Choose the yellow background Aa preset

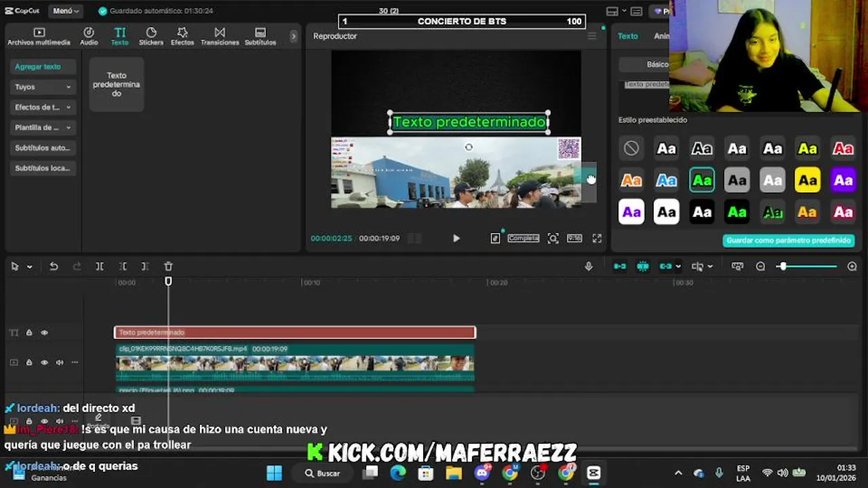click(x=808, y=180)
